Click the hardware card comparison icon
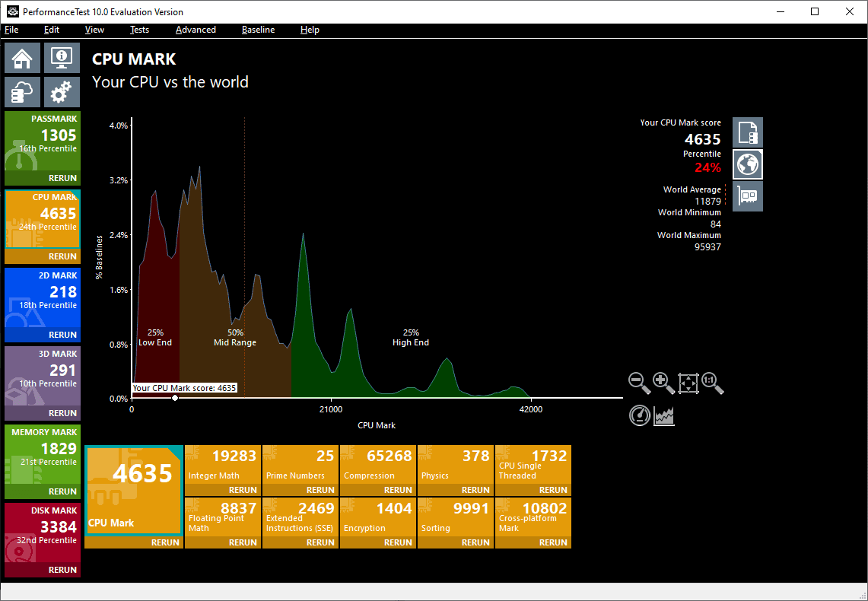This screenshot has height=601, width=868. (748, 196)
